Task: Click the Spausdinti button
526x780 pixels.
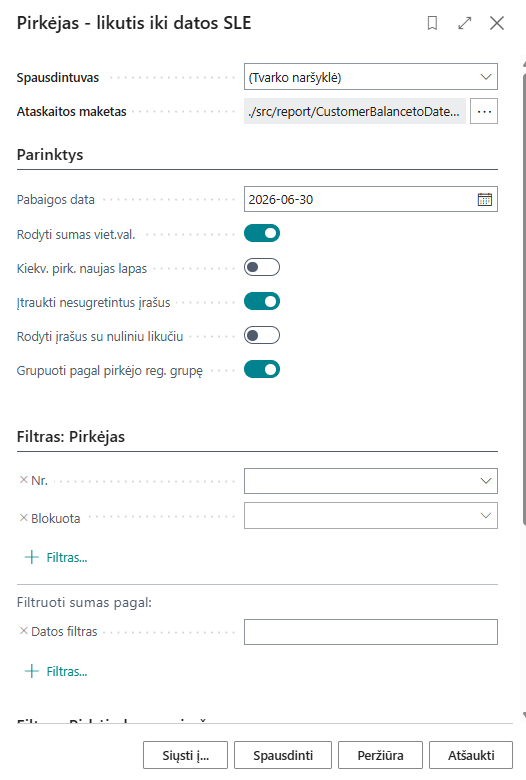Action: 283,755
